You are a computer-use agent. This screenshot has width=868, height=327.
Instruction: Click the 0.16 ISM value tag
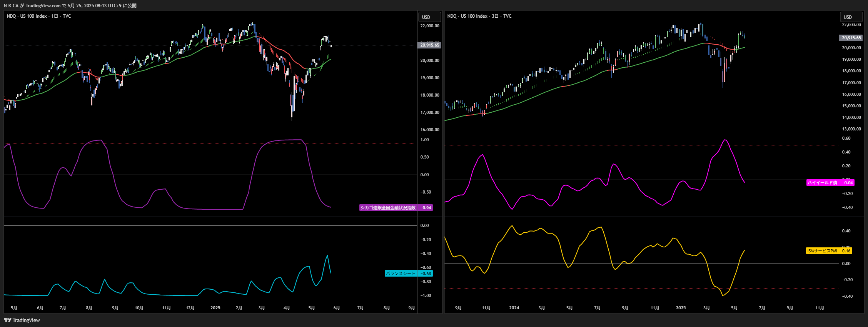[x=846, y=251]
